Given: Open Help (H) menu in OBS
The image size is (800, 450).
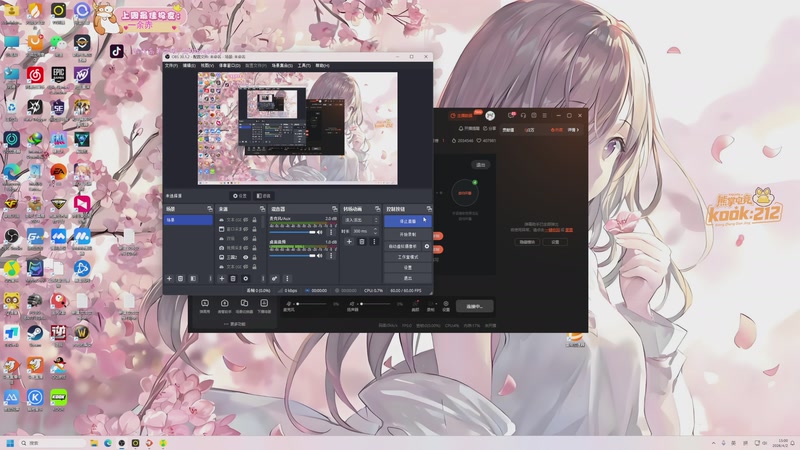Looking at the screenshot, I should click(322, 66).
